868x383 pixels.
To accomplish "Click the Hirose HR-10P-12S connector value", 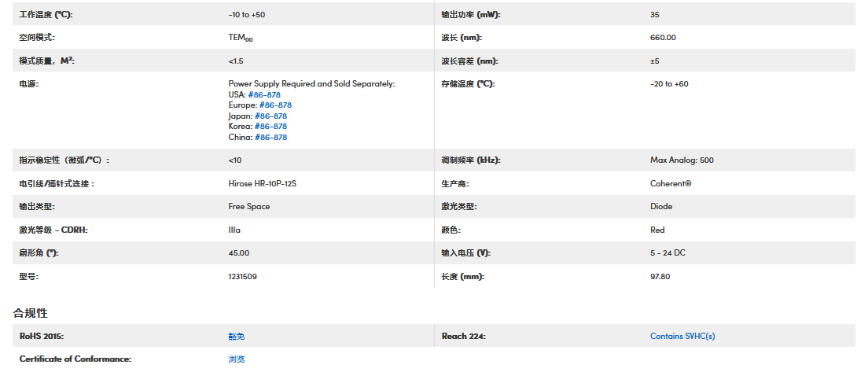I will 262,183.
